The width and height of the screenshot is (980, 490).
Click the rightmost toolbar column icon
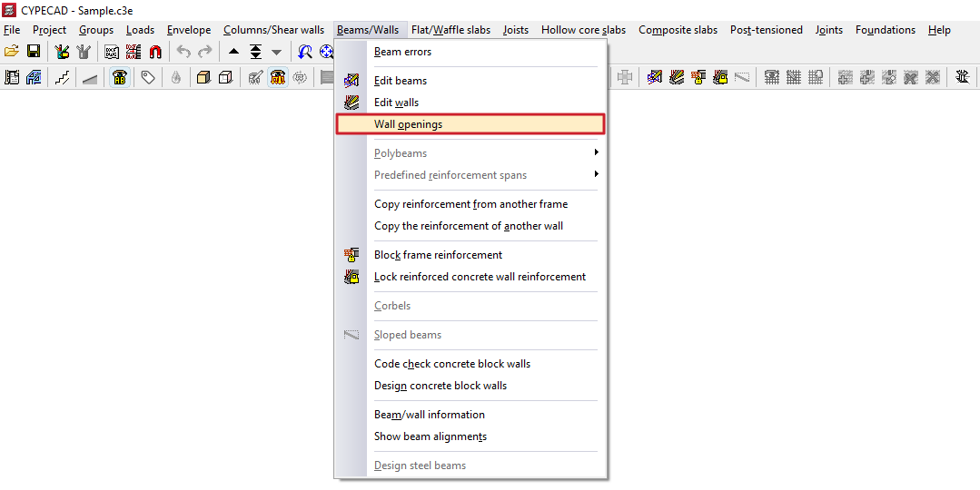coord(963,78)
